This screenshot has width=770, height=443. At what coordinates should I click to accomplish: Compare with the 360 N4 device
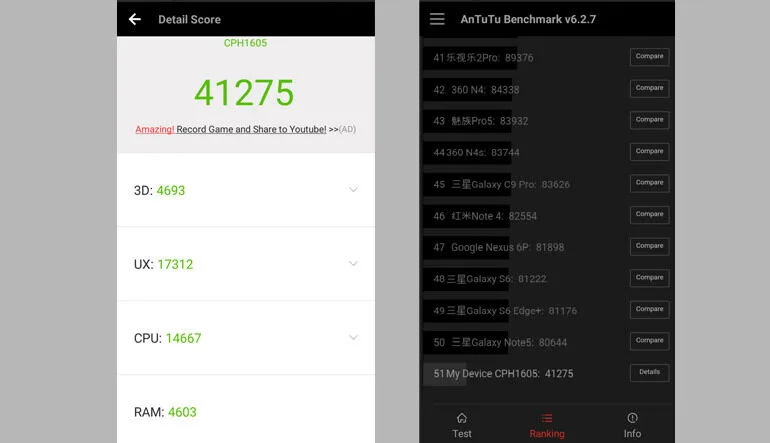(649, 88)
